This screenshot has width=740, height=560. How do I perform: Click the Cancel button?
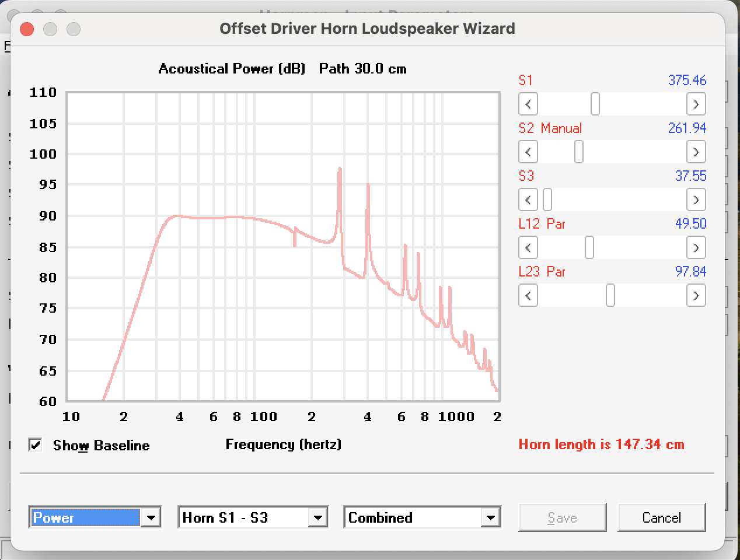coord(662,517)
